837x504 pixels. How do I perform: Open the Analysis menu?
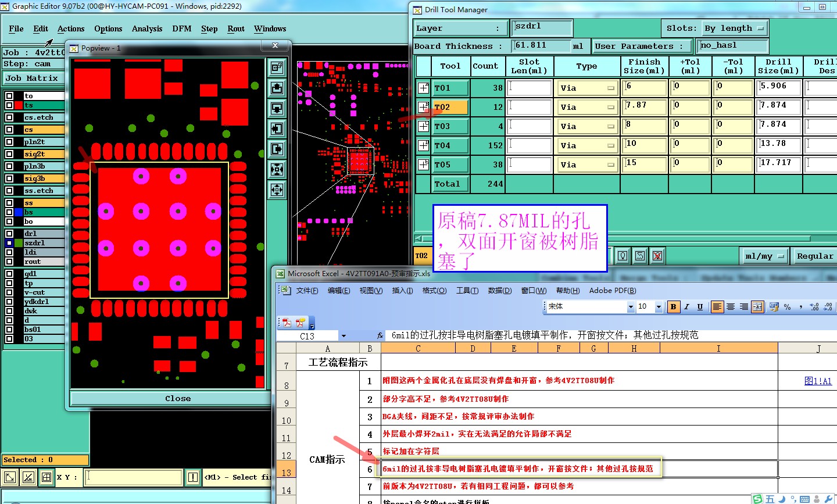(147, 28)
